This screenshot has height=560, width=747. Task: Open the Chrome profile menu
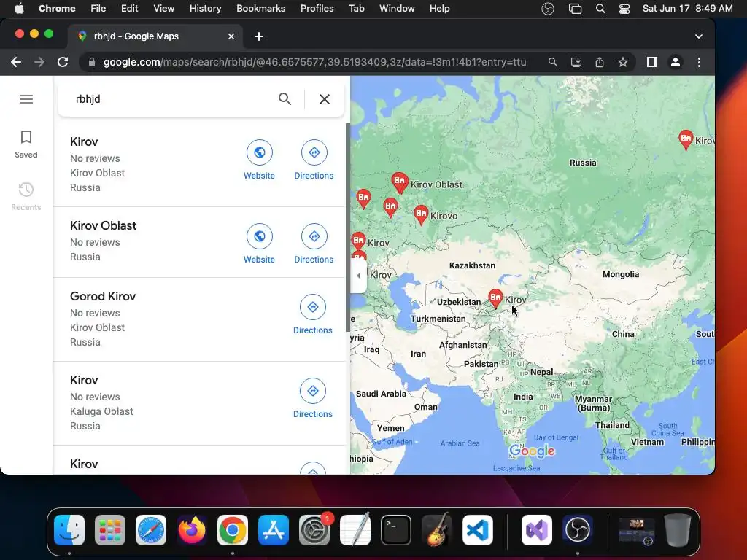coord(675,62)
